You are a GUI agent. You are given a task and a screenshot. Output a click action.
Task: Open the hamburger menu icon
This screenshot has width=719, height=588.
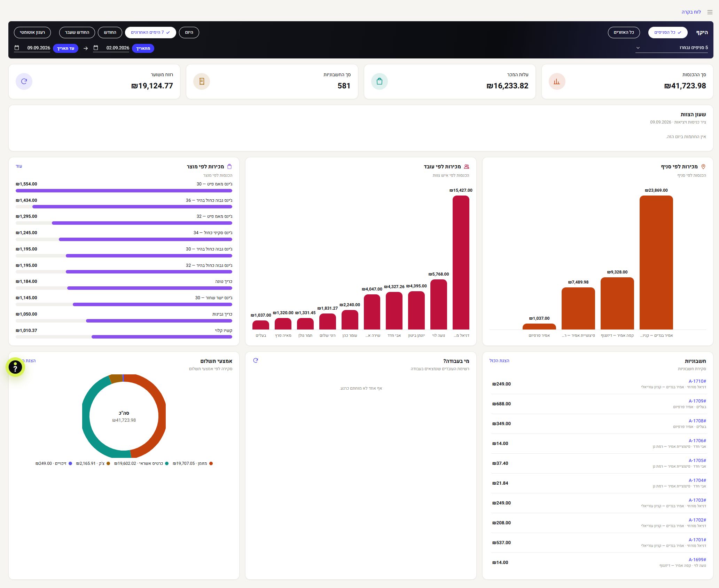pyautogui.click(x=710, y=12)
